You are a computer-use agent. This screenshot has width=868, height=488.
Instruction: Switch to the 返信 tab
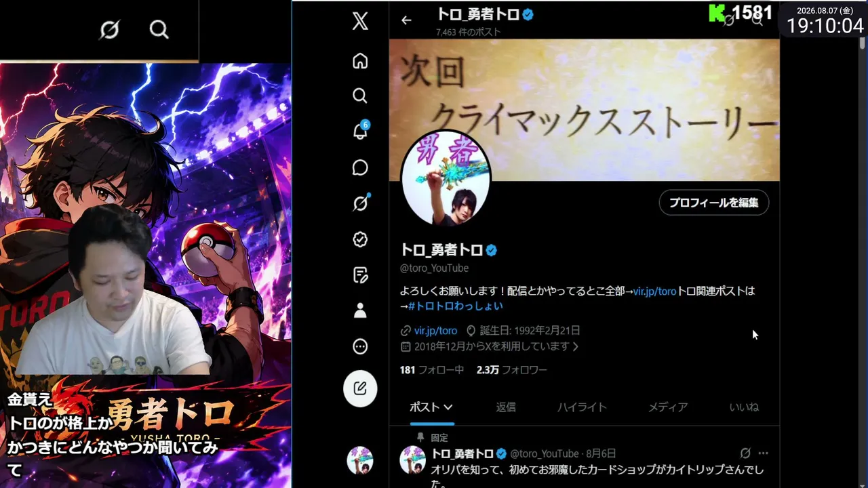point(506,407)
